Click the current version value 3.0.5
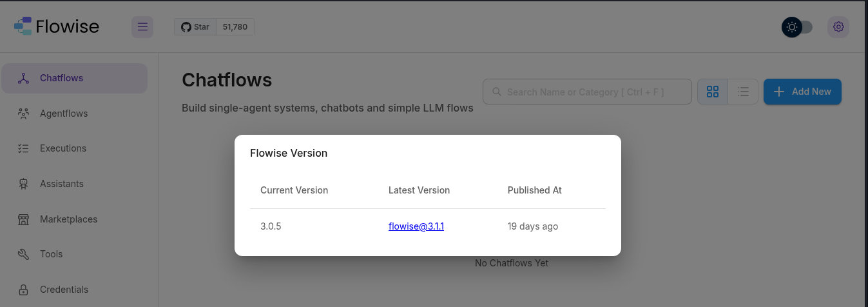This screenshot has height=307, width=868. [x=271, y=226]
